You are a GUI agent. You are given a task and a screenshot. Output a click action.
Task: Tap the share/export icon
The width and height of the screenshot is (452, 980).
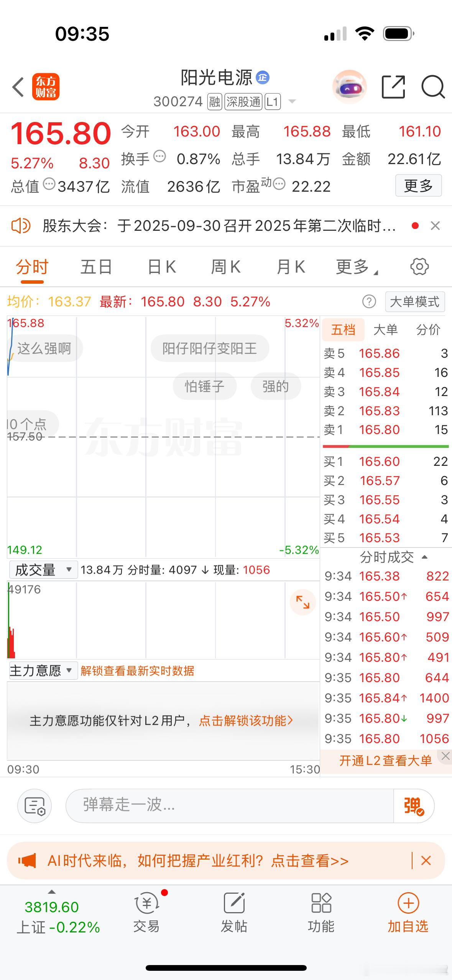pos(393,87)
